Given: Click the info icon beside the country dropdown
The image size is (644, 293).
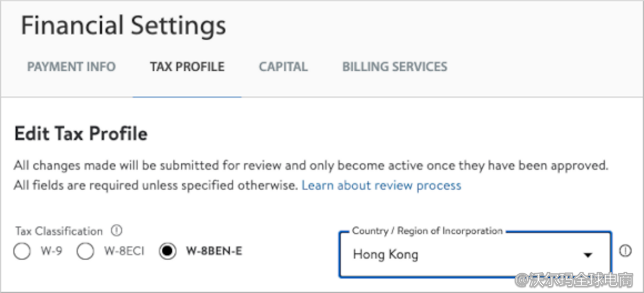Looking at the screenshot, I should tap(626, 251).
